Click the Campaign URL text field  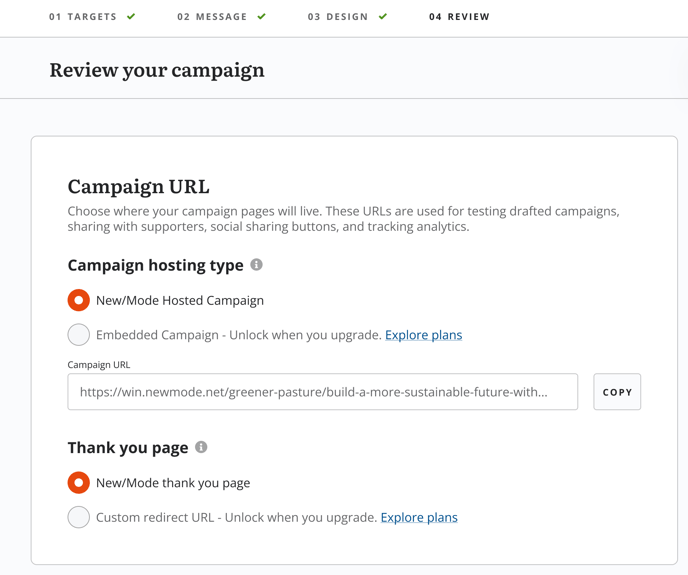(x=322, y=392)
